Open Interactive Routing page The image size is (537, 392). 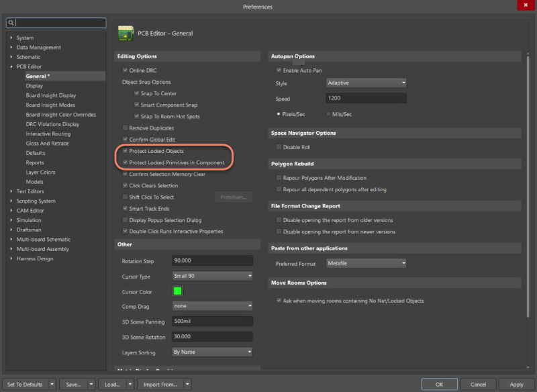click(x=48, y=134)
